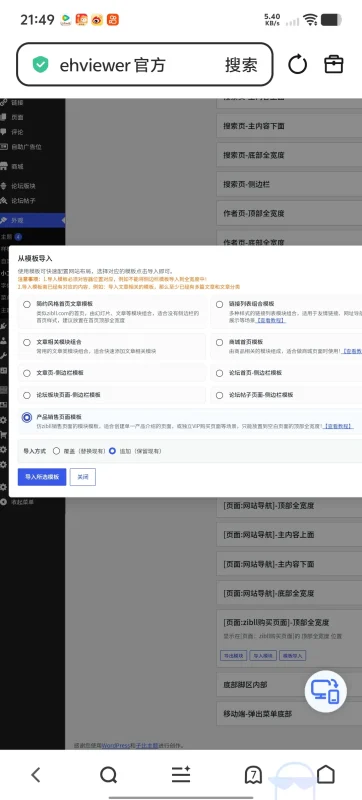Open 商城 shop menu in sidebar
Image resolution: width=362 pixels, height=800 pixels.
[17, 166]
